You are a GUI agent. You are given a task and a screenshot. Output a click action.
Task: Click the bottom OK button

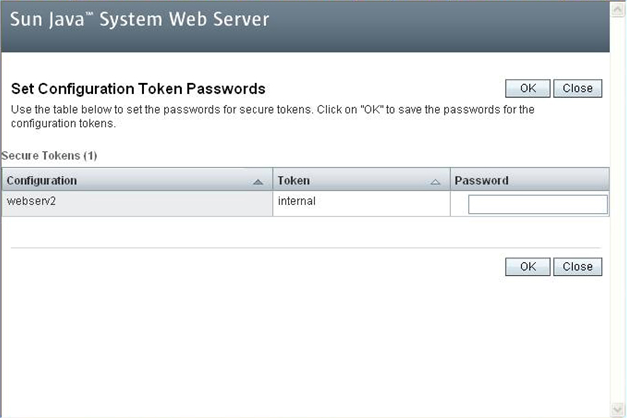tap(527, 267)
